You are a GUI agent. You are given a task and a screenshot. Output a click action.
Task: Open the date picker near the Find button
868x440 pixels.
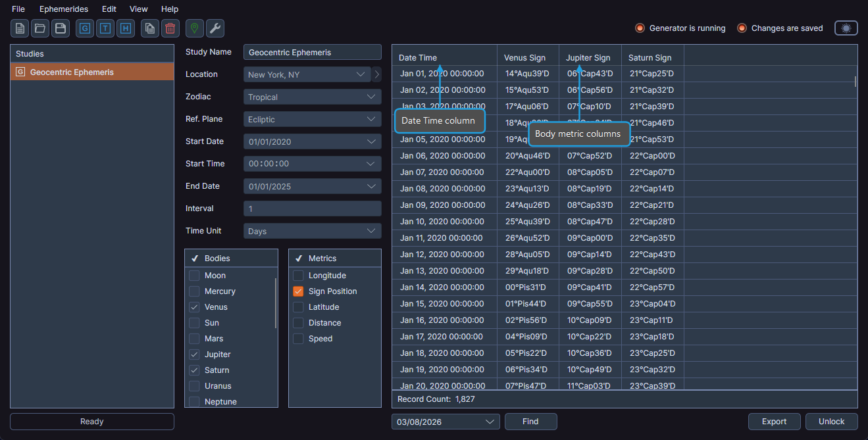click(446, 422)
